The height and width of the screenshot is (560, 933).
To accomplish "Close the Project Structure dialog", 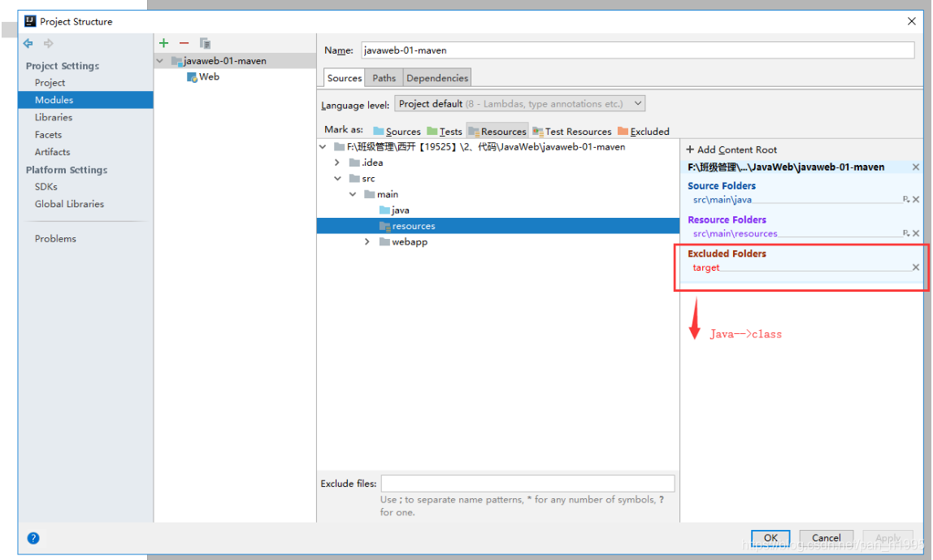I will [x=911, y=21].
